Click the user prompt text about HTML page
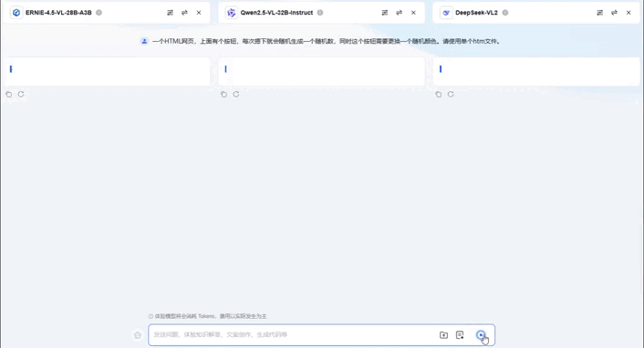Screen dimensions: 644x348 (x=327, y=41)
